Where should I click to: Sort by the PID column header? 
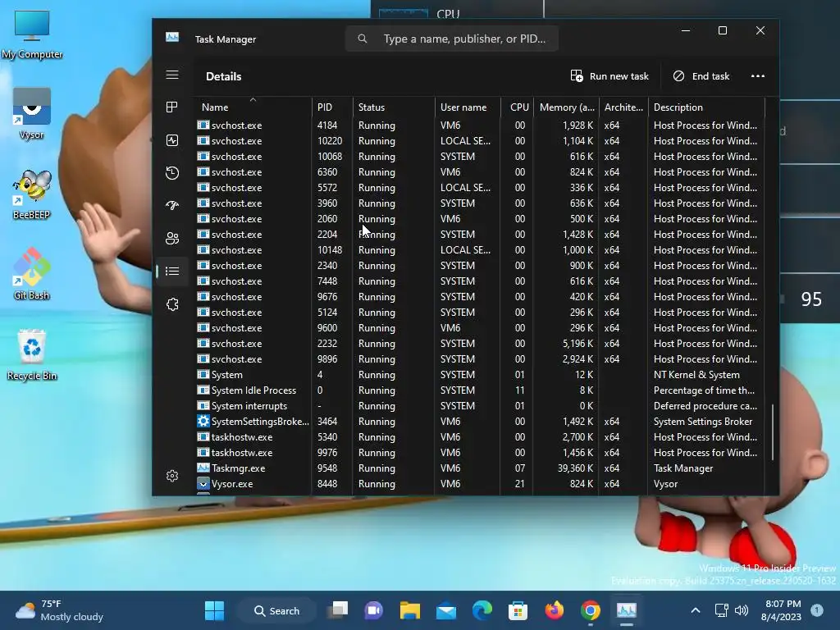(x=332, y=107)
